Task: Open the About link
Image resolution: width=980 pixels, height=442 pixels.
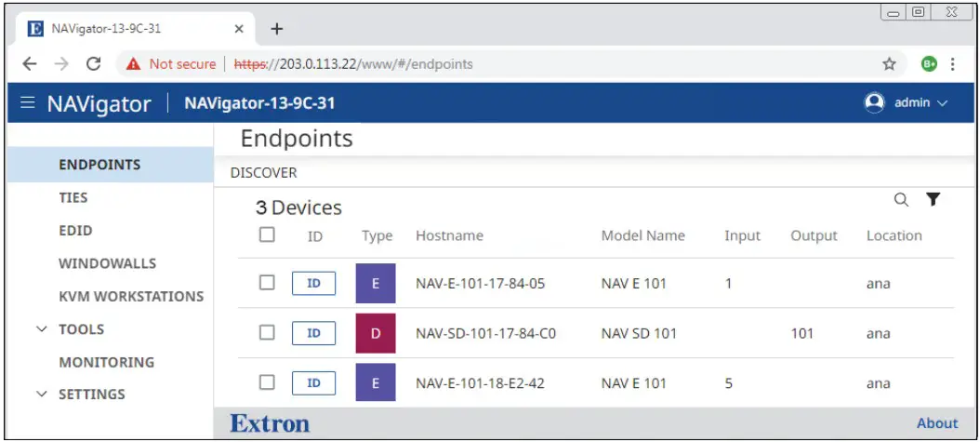Action: (x=937, y=423)
